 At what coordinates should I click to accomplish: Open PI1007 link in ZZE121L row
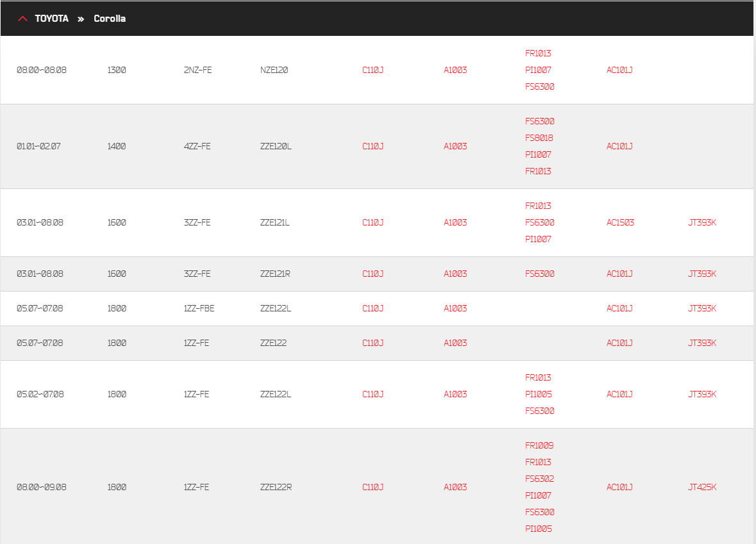538,240
